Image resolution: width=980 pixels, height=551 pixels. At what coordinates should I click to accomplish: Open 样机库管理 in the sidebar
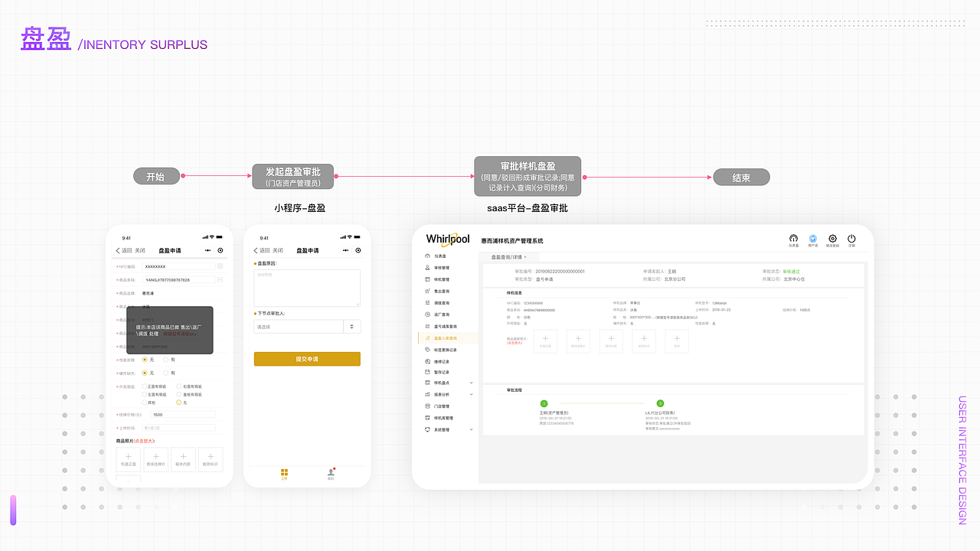[x=438, y=418]
